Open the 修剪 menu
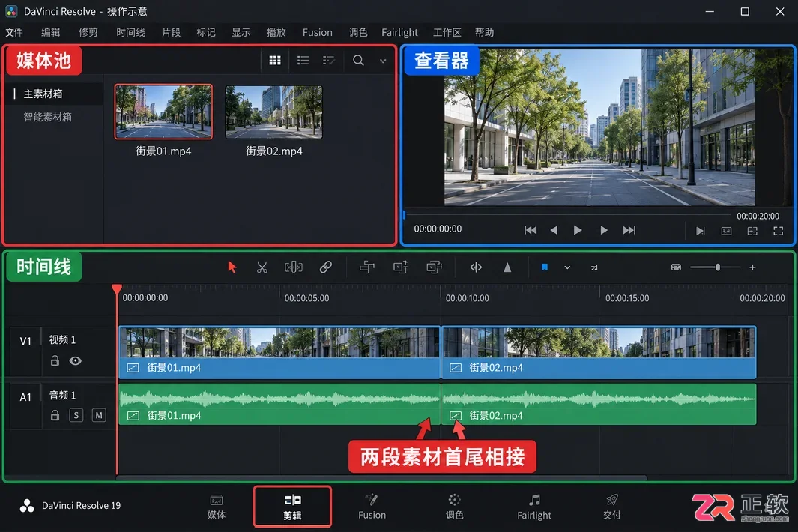Viewport: 798px width, 532px height. tap(88, 32)
